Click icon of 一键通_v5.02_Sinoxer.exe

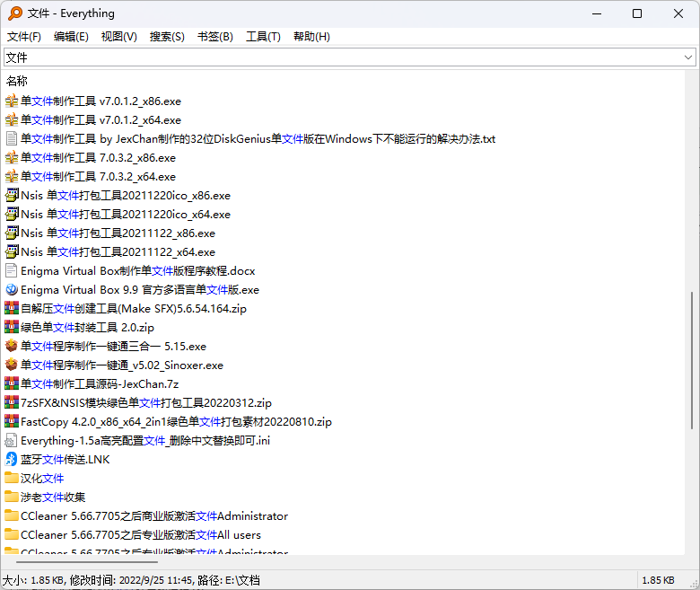11,365
